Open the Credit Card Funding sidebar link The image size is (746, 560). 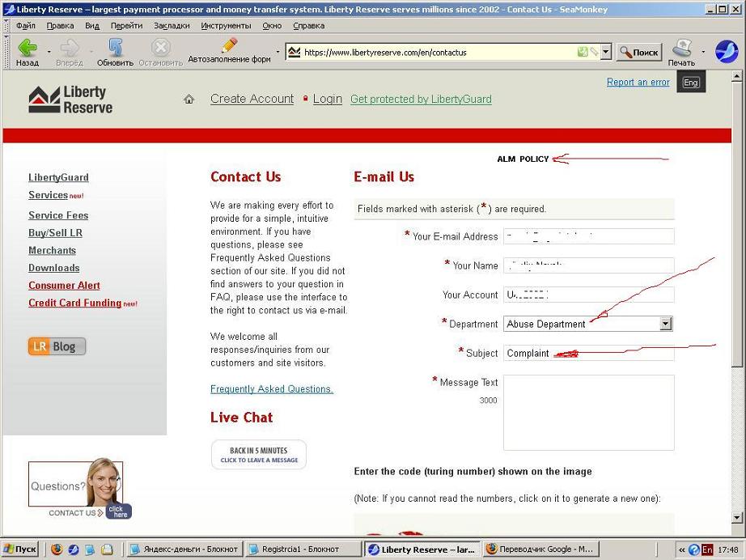click(74, 303)
